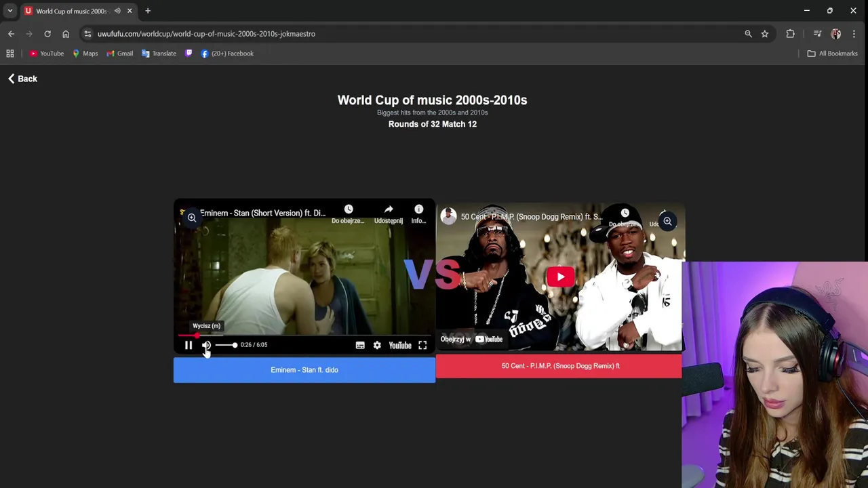Open the Gmail bookmark

pos(120,54)
